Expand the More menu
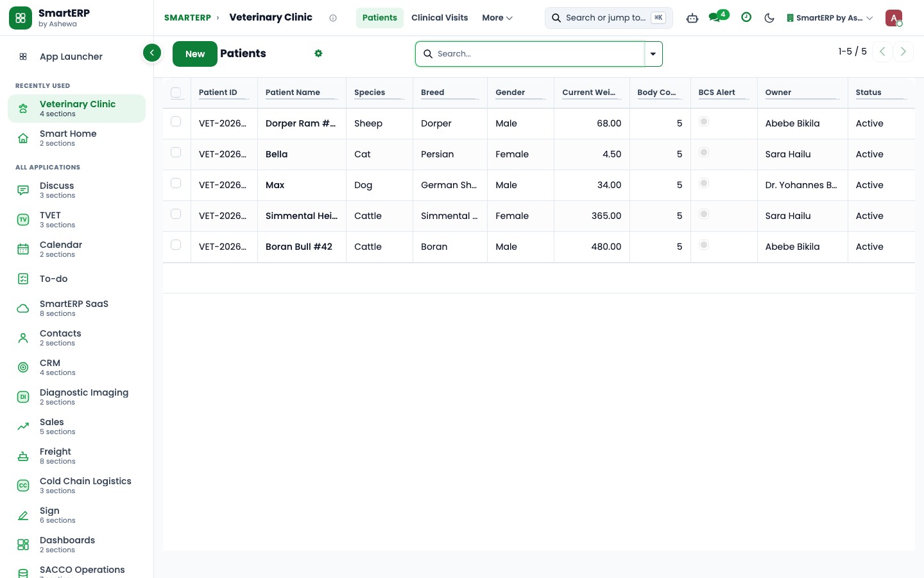The width and height of the screenshot is (924, 578). [497, 18]
